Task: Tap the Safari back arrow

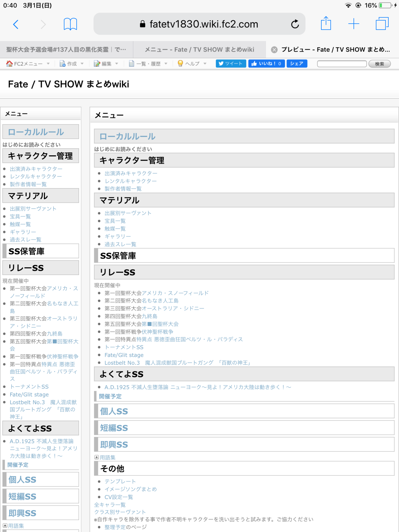Action: pos(16,24)
